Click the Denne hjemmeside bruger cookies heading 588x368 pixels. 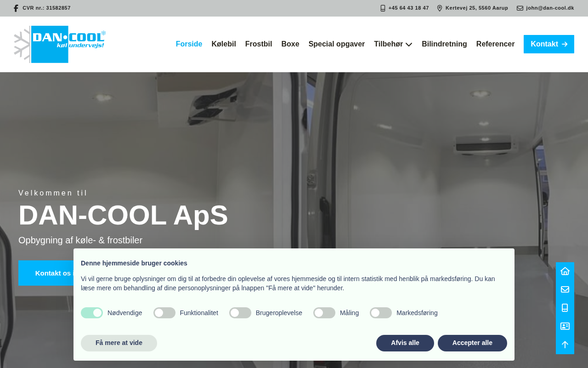point(134,263)
